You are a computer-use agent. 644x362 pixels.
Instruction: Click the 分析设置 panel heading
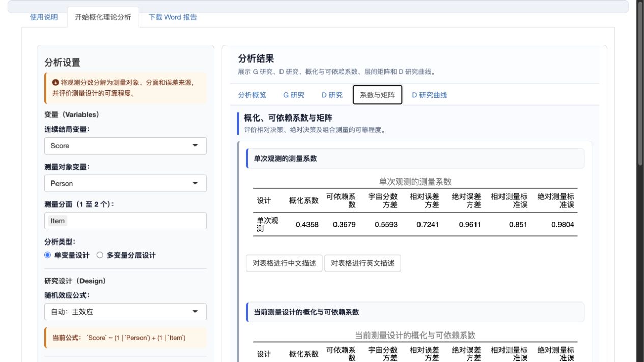point(62,63)
